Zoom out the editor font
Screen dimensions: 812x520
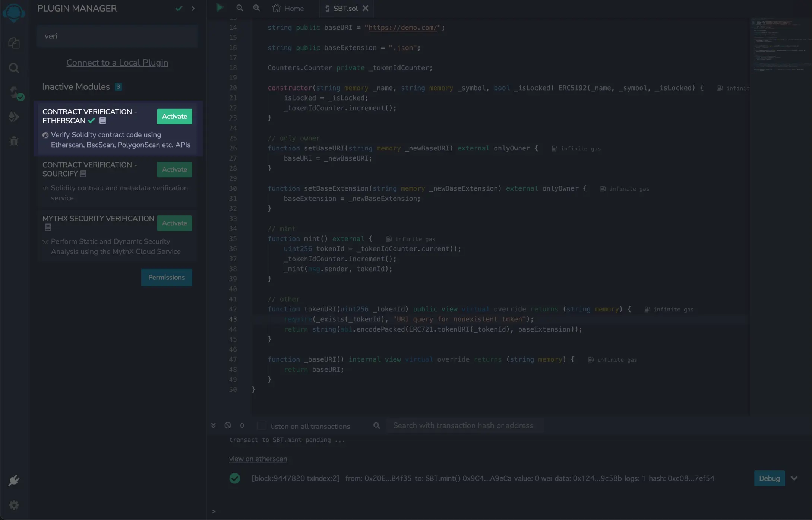[x=240, y=8]
